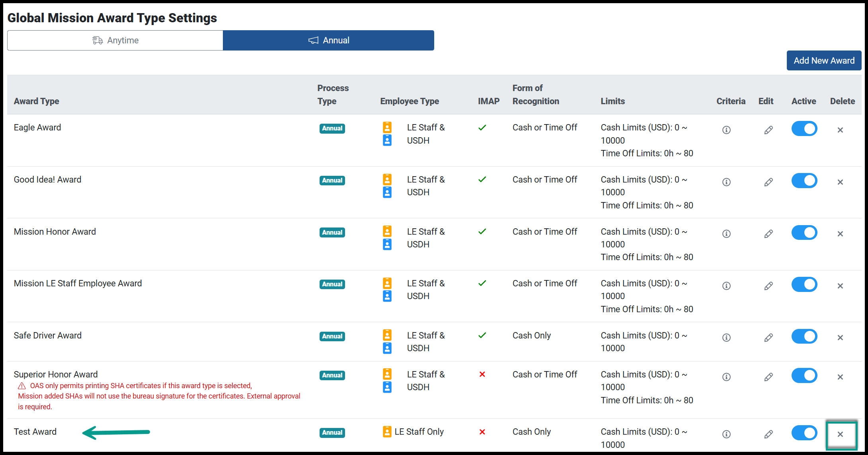868x455 pixels.
Task: View Superior Honor Award criteria info
Action: point(726,377)
